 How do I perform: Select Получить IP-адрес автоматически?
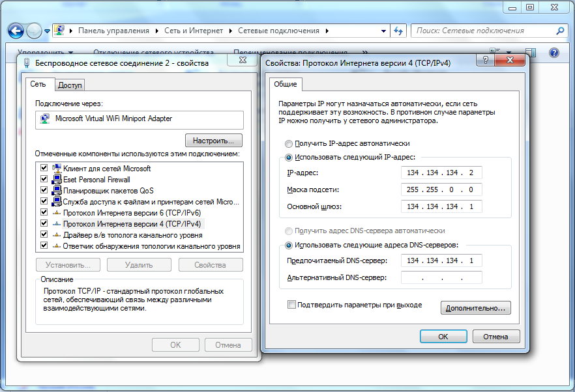pyautogui.click(x=289, y=144)
